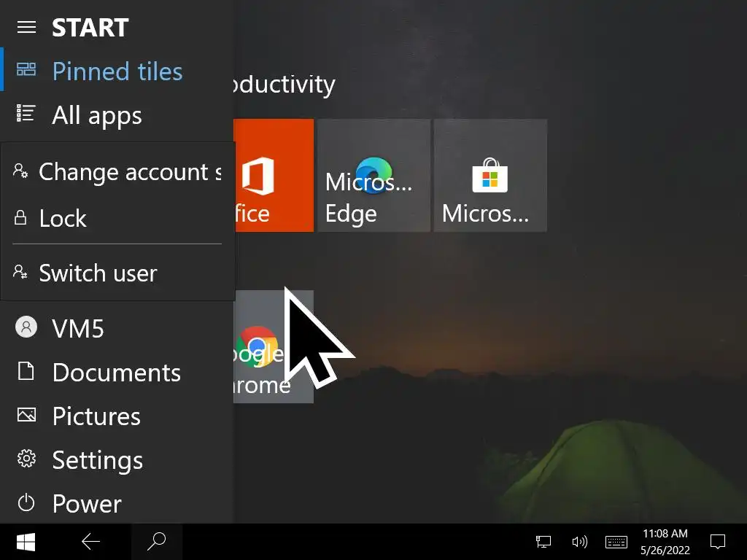Click the taskbar back arrow
The width and height of the screenshot is (747, 560).
(x=90, y=542)
